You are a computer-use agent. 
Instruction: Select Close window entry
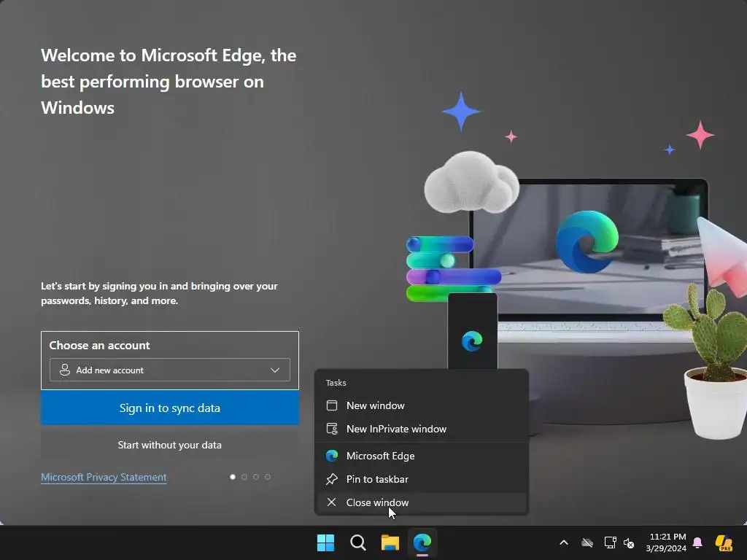(421, 502)
